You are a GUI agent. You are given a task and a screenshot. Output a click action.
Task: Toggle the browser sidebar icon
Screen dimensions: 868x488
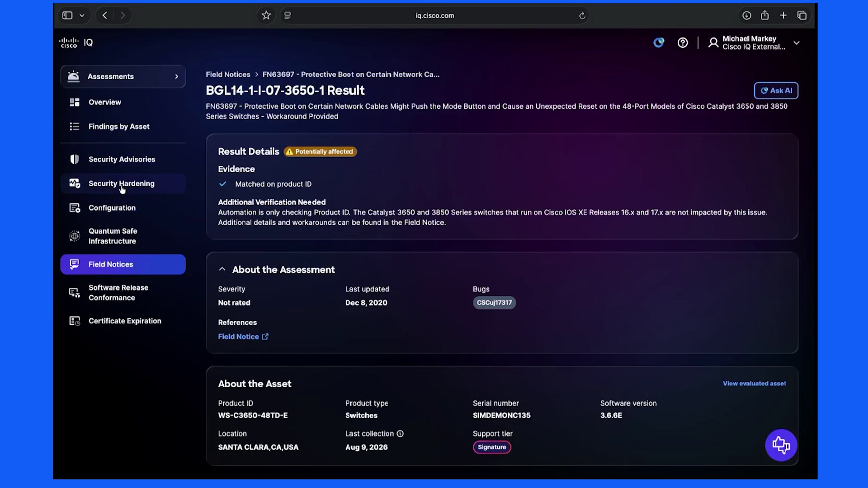pyautogui.click(x=67, y=15)
